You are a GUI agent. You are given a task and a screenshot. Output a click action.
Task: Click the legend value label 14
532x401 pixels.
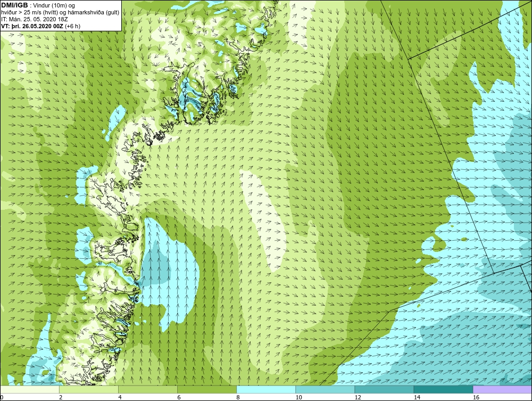click(x=417, y=397)
